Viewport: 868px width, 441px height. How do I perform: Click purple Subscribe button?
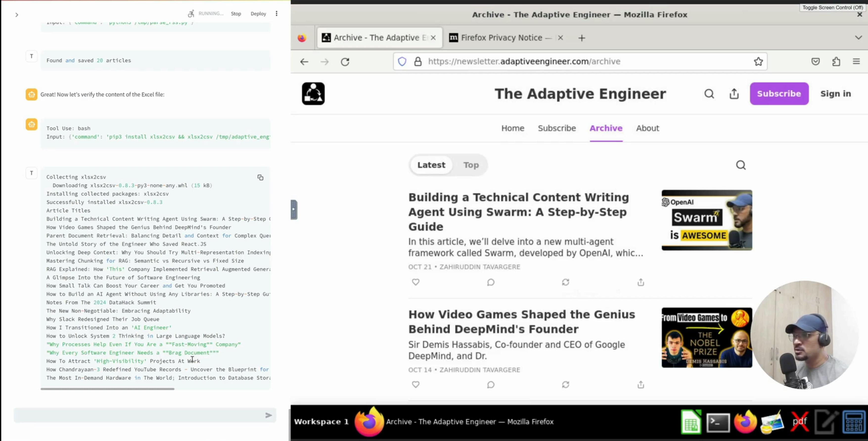(x=779, y=93)
